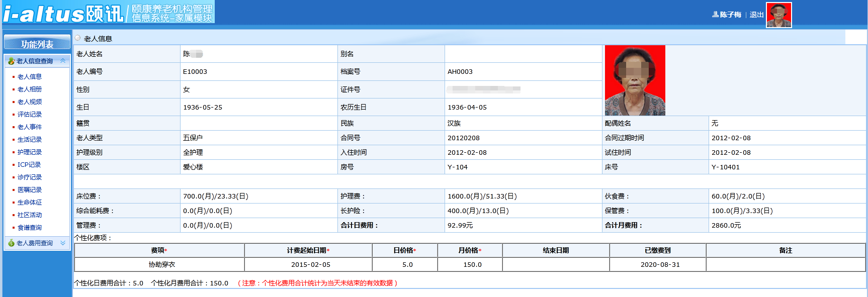Open 生命体征 from the sidebar
The image size is (868, 297).
coord(30,203)
